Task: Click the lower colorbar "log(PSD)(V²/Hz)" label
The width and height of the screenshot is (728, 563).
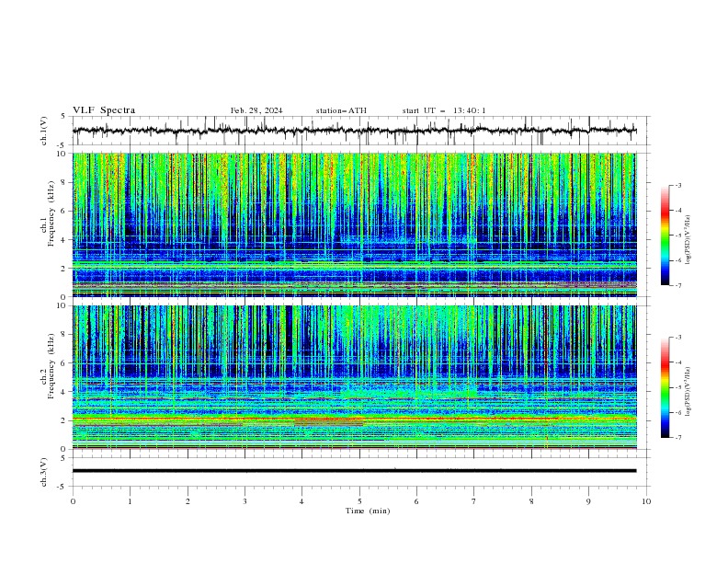Action: pos(688,392)
